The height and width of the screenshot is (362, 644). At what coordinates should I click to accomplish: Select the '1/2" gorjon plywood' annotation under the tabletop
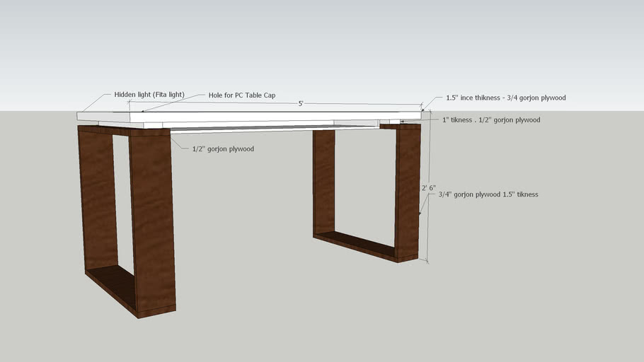click(222, 149)
